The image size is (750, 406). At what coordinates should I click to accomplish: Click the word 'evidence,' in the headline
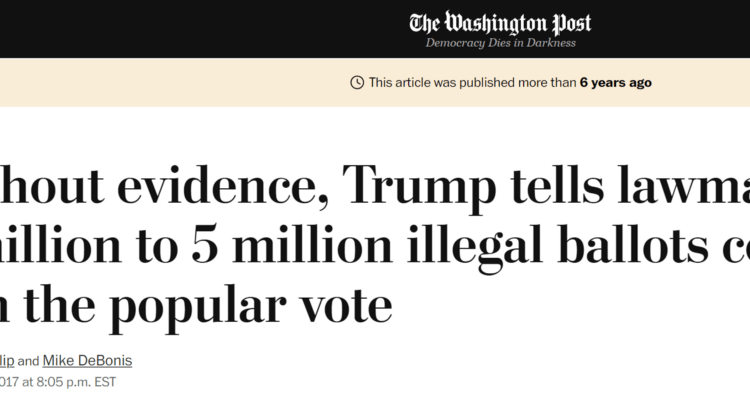(223, 187)
